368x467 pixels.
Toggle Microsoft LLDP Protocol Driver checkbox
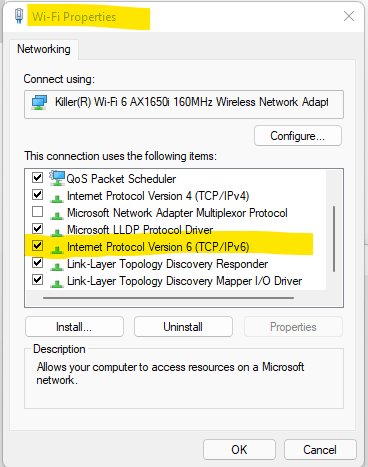point(37,229)
